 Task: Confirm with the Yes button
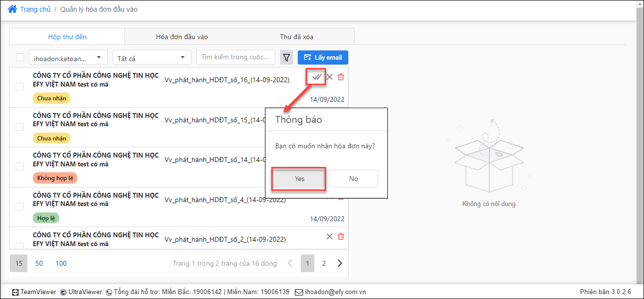(300, 179)
